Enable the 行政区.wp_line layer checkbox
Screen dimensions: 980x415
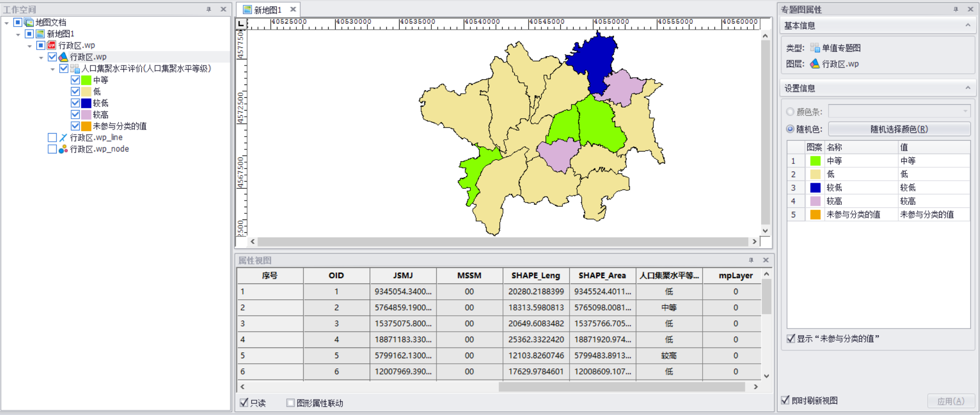pyautogui.click(x=52, y=138)
